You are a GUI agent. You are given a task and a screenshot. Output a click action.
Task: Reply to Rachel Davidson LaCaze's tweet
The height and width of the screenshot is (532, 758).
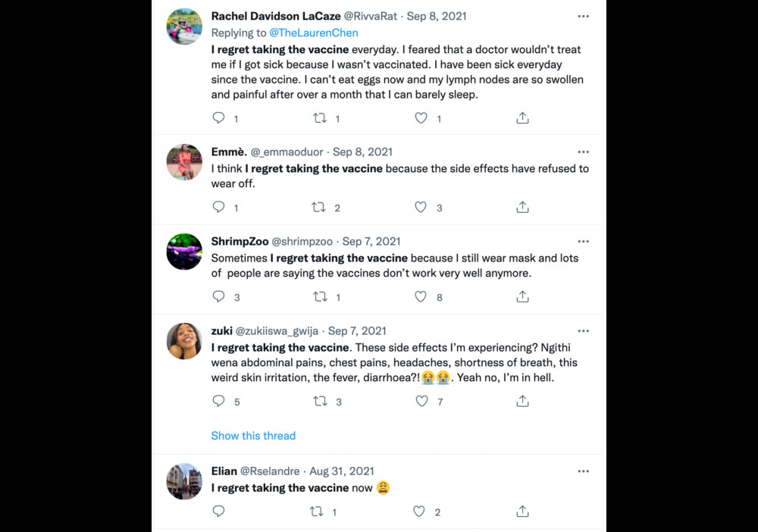[x=218, y=118]
